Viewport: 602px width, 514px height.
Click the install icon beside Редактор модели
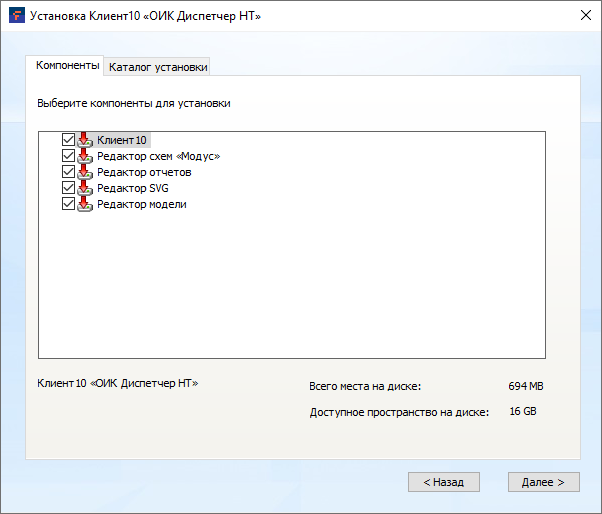[x=85, y=204]
